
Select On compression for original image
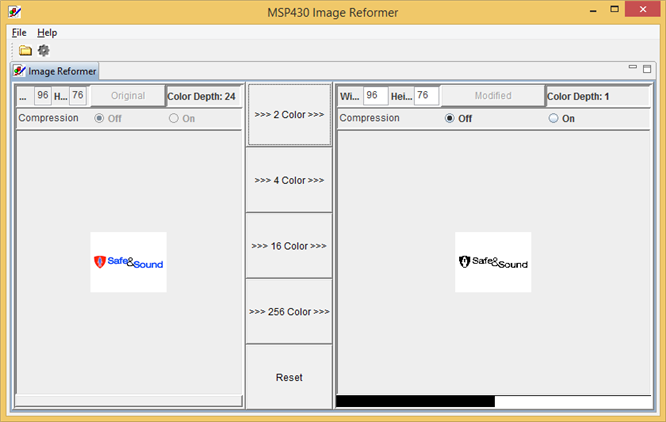182,118
